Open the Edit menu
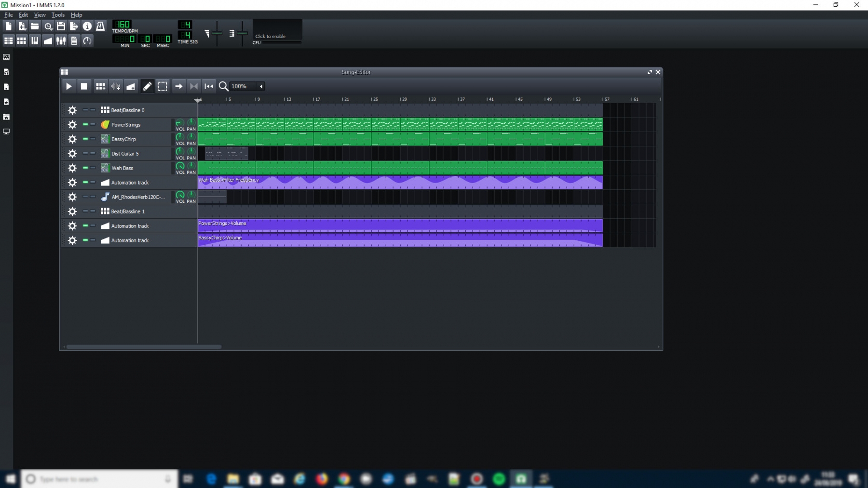This screenshot has width=868, height=488. coord(23,15)
